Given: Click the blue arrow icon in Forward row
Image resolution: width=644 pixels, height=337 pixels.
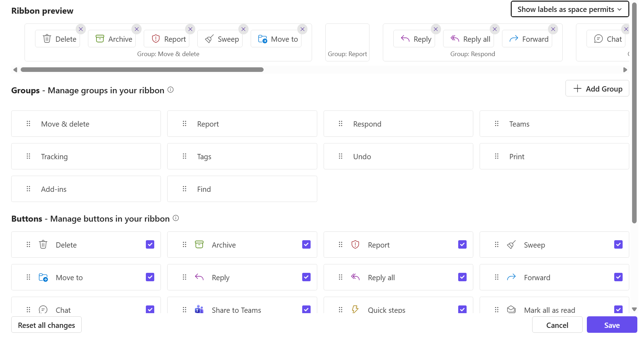Looking at the screenshot, I should 511,277.
